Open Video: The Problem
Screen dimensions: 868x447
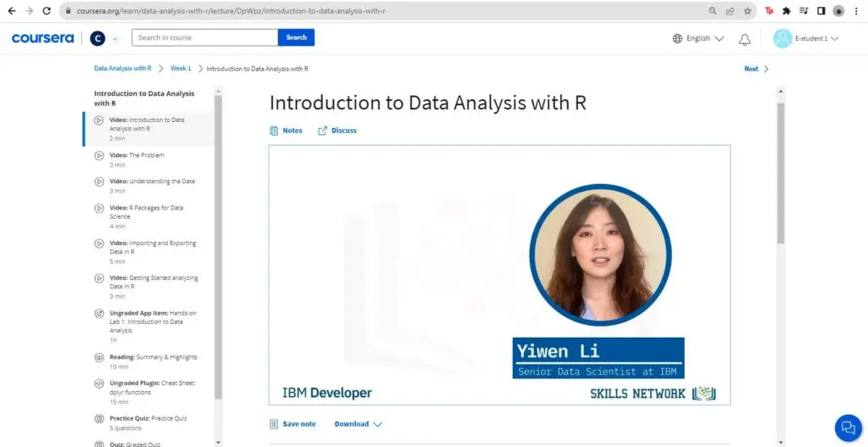click(149, 159)
